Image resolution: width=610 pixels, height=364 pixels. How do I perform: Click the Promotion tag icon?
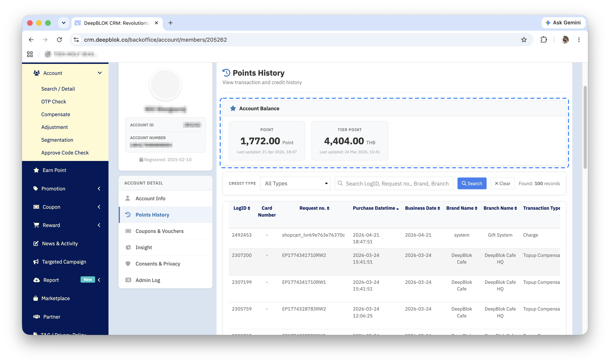[36, 188]
